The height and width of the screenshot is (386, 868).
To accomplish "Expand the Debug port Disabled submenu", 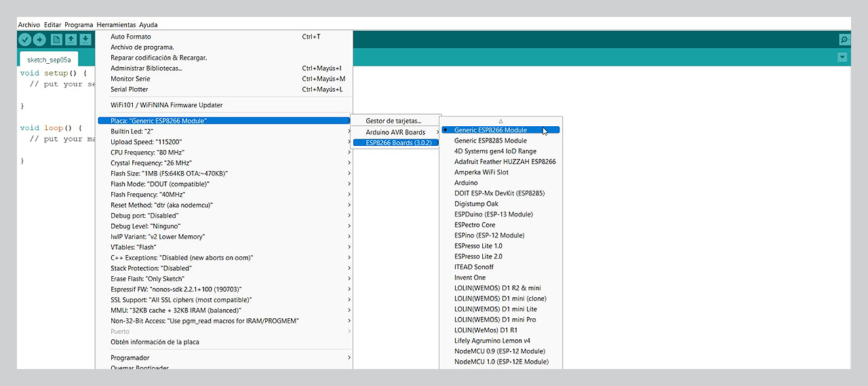I will pos(224,216).
